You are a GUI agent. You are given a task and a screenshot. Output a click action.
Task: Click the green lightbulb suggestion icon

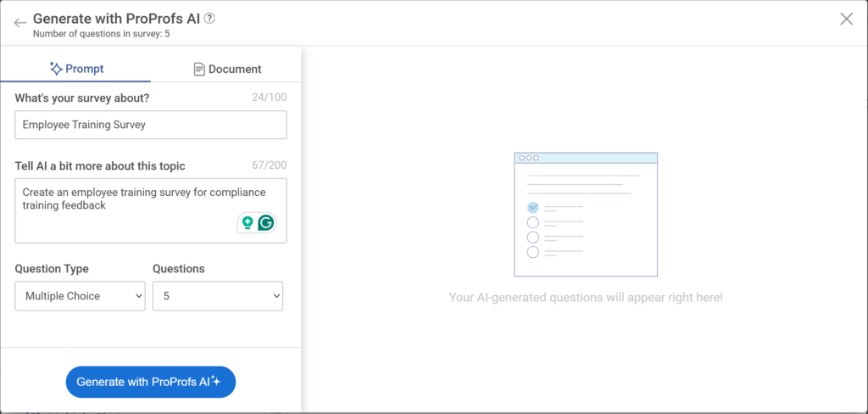(248, 223)
